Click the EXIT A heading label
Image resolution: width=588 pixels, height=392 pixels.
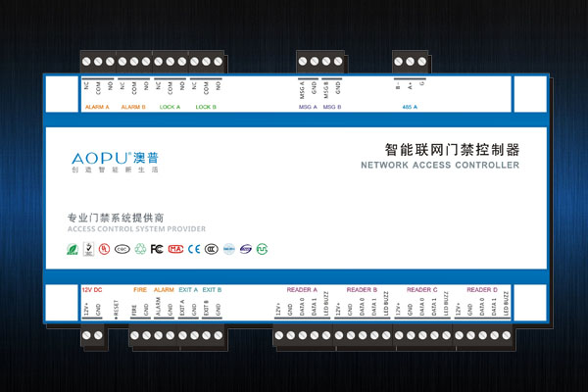(x=188, y=290)
